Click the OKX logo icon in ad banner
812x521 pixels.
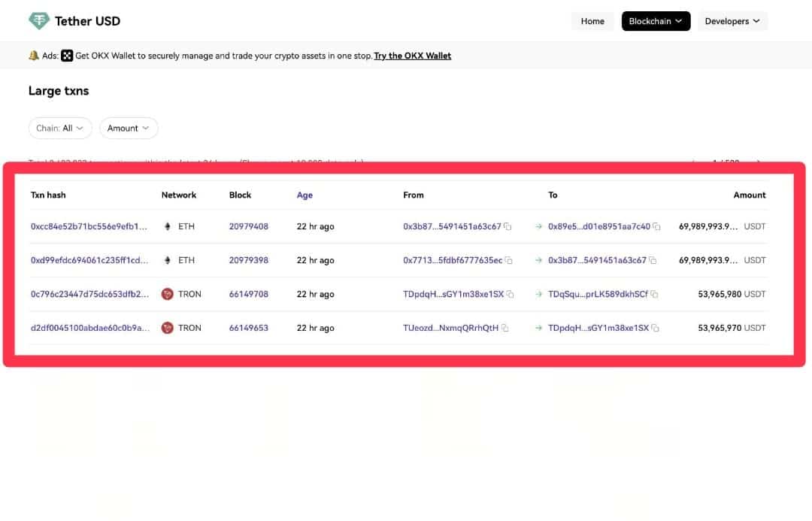(67, 56)
